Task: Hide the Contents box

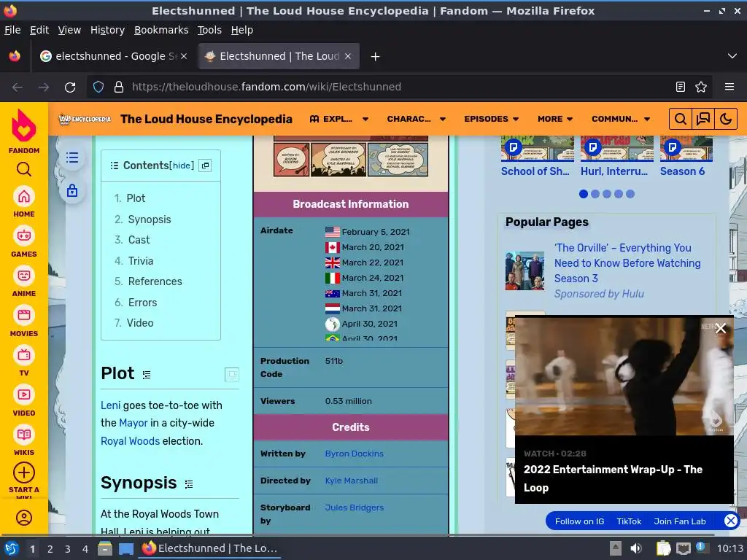Action: point(182,166)
